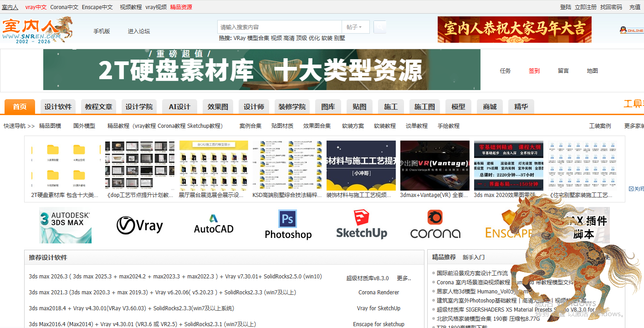Open the 任务 tasks link
644x328 pixels.
506,71
